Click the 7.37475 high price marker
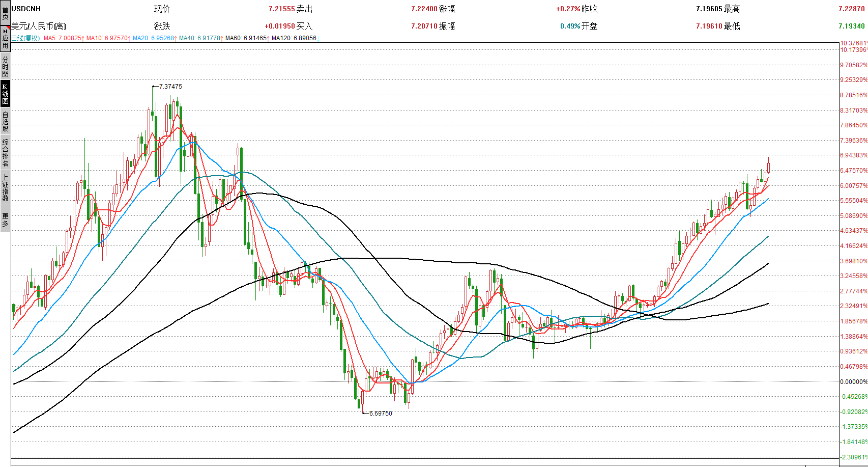This screenshot has height=467, width=868. tap(170, 87)
